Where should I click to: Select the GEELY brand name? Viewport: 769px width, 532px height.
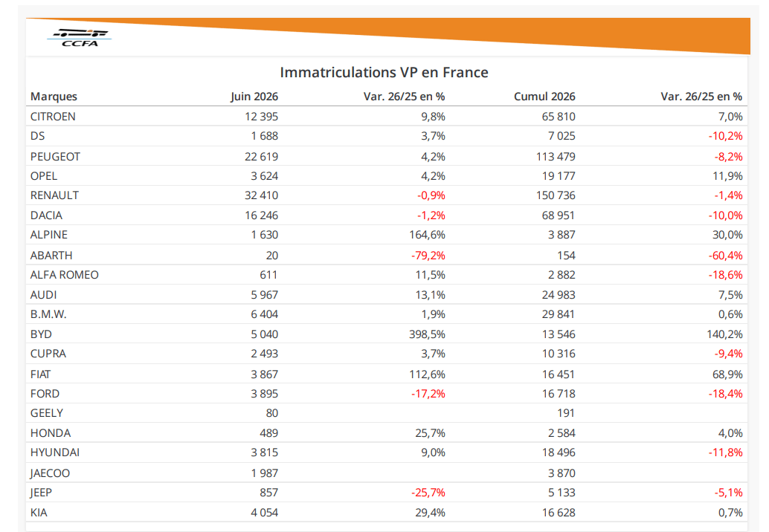[47, 413]
